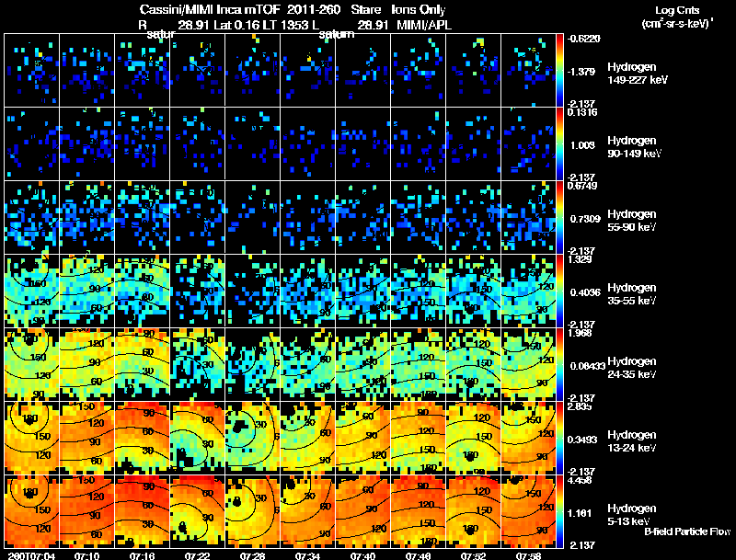Click the 07:28 panel in Hydrogen 5-13 keV row
This screenshot has width=736, height=560.
coord(253,511)
